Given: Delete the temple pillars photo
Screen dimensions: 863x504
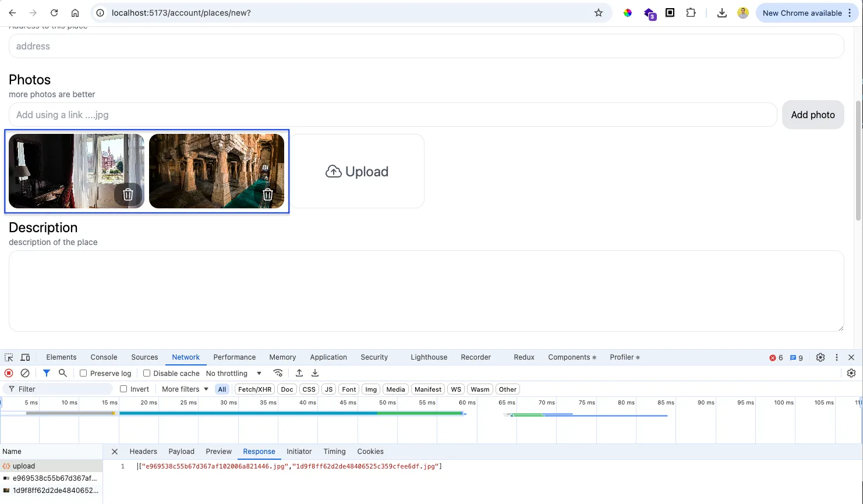Looking at the screenshot, I should coord(268,194).
